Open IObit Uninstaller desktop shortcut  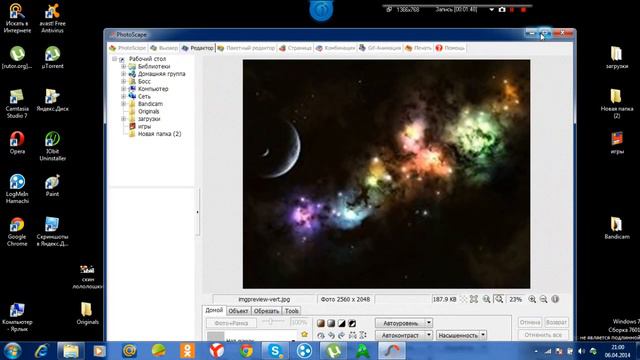(52, 146)
